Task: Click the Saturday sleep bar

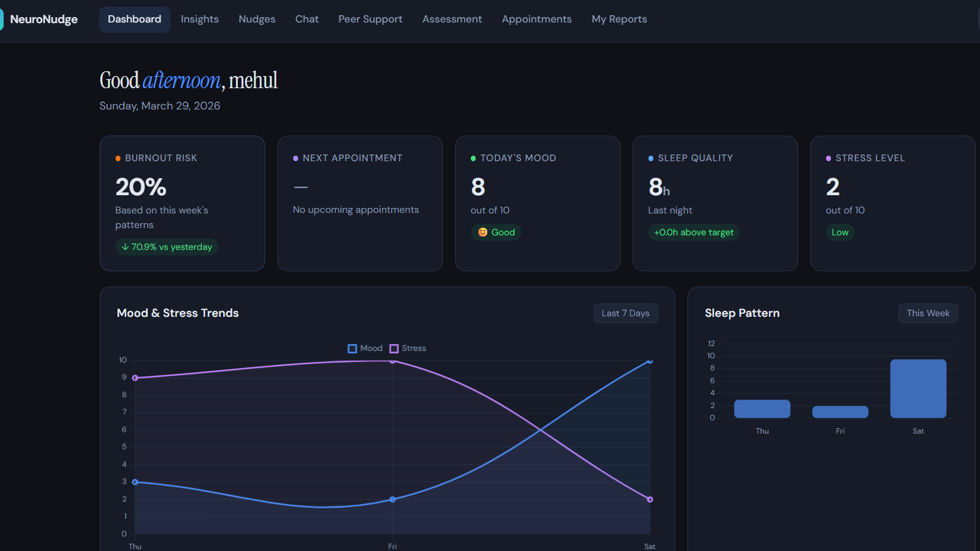Action: (x=918, y=389)
